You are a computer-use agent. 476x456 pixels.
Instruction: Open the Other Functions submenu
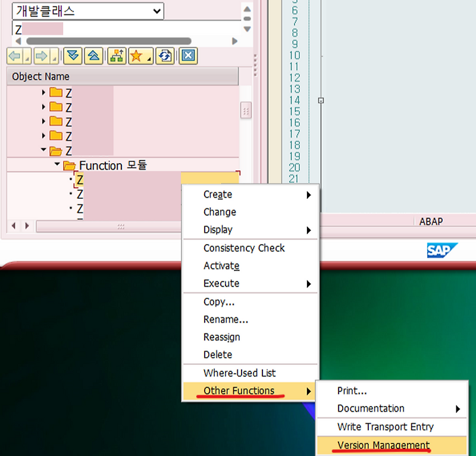point(238,391)
